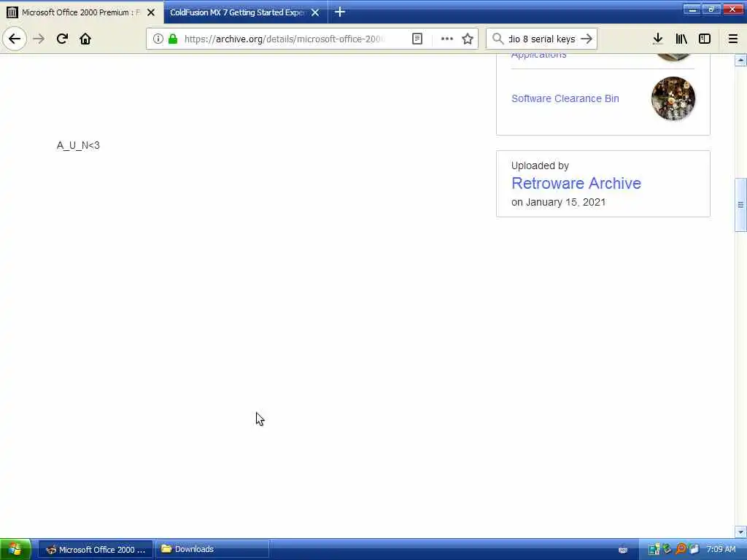Click the partially visible Applications link
Screen dimensions: 747x560
click(x=539, y=55)
